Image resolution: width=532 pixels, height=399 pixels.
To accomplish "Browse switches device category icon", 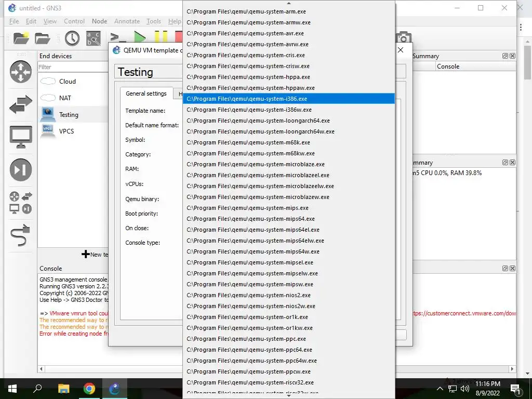I will coord(21,104).
